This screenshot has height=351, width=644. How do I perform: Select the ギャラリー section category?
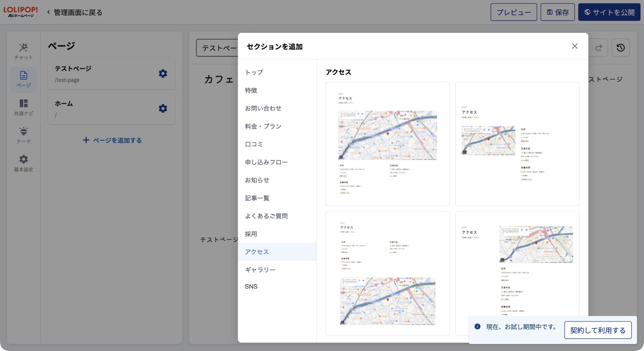click(x=277, y=270)
